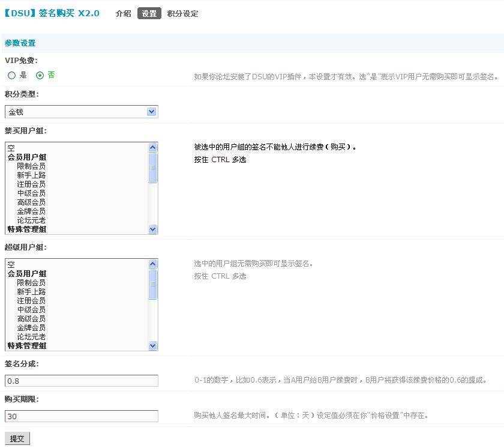Click the 超级用户组 list scroll-up arrow
The width and height of the screenshot is (504, 448).
[152, 264]
